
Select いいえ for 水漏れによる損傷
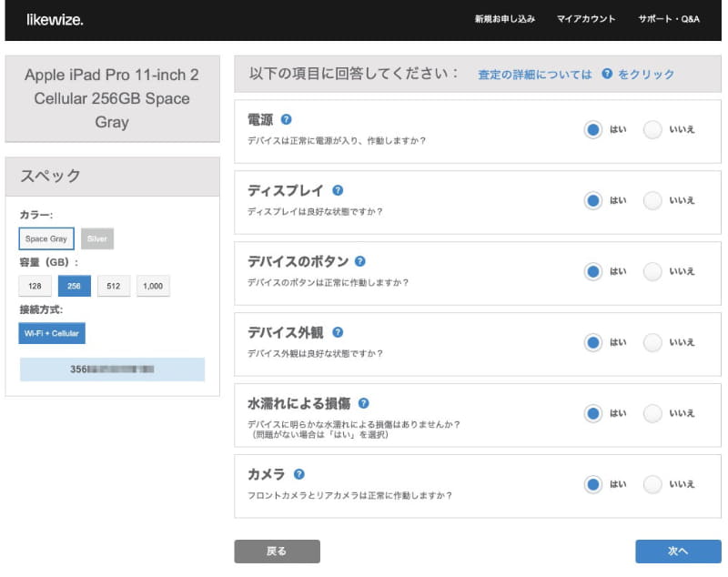652,413
